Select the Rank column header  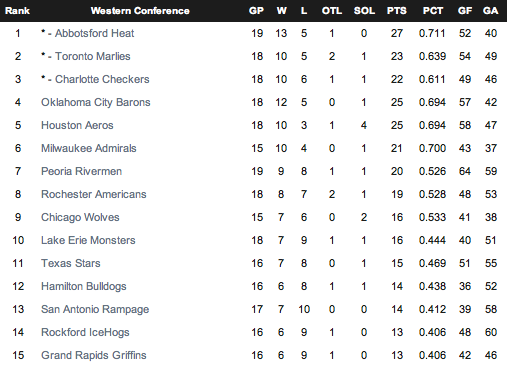(x=17, y=11)
